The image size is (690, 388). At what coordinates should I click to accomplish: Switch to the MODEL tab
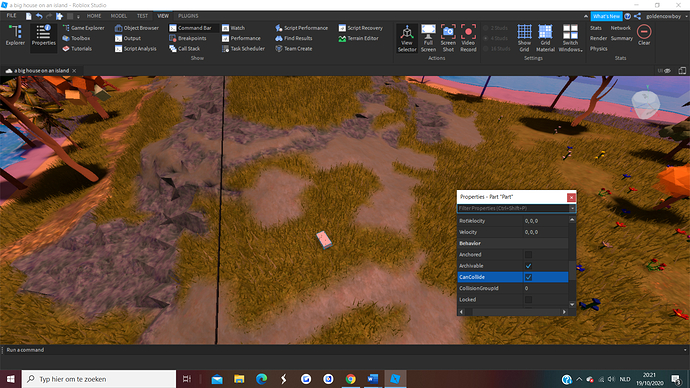tap(119, 16)
